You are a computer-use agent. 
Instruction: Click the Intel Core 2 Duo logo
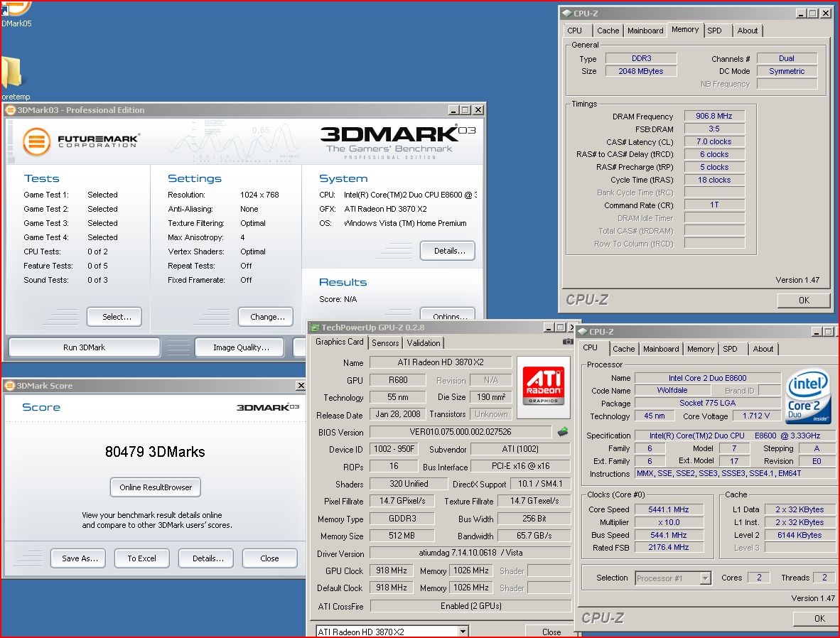pos(809,396)
